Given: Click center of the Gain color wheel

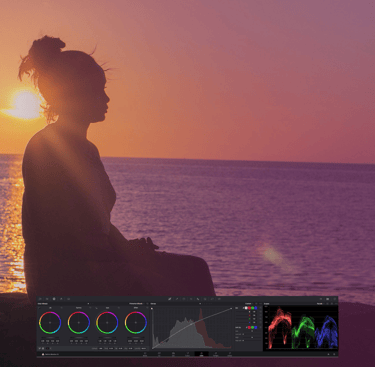Looking at the screenshot, I should (x=107, y=323).
